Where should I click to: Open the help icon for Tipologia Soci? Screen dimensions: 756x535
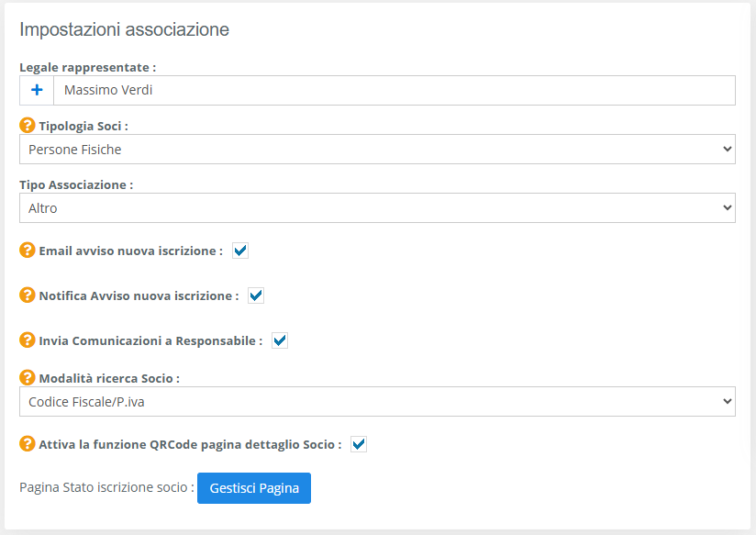click(27, 127)
